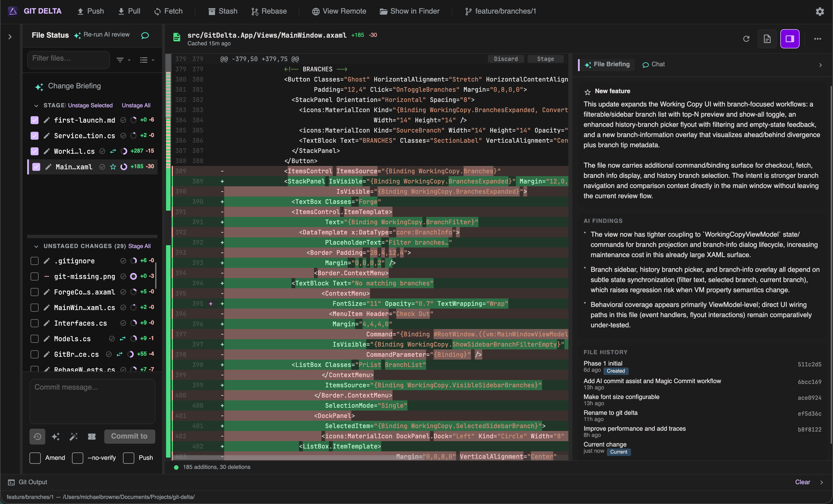833x504 pixels.
Task: Click the pencil icon beside first-launch.md
Action: (x=47, y=120)
